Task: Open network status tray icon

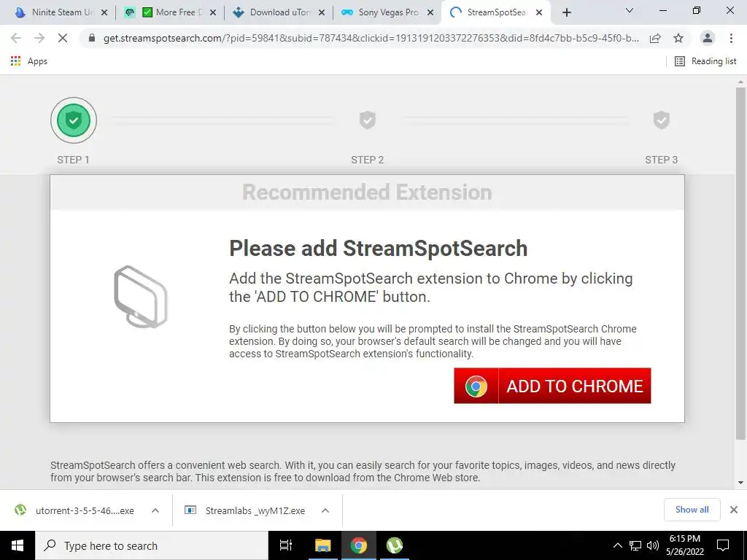Action: (x=635, y=545)
